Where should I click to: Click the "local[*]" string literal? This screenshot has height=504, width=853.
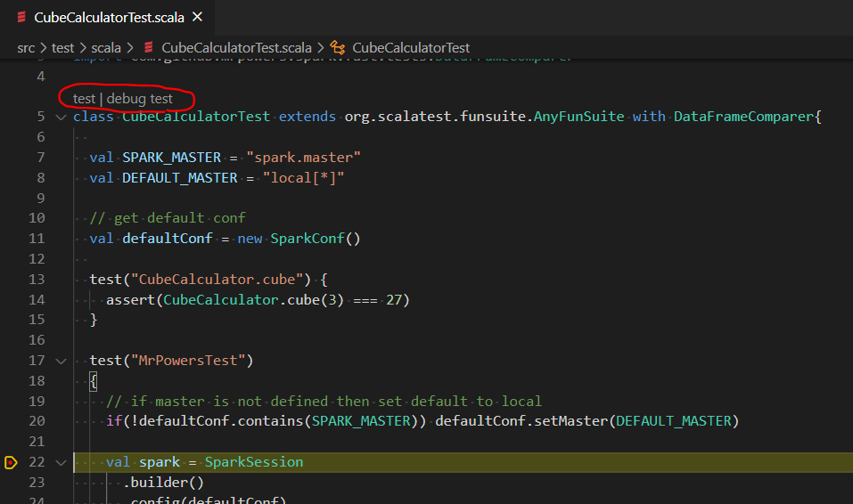[304, 178]
